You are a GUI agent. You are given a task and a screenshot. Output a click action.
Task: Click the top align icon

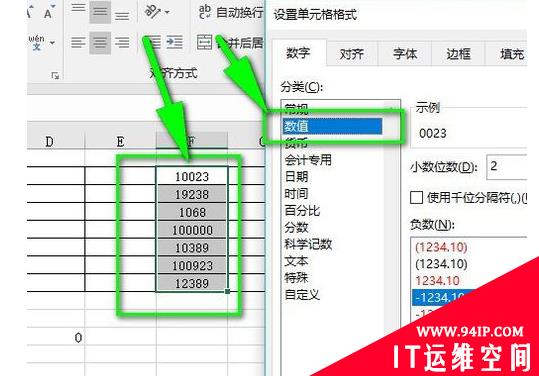tap(78, 8)
